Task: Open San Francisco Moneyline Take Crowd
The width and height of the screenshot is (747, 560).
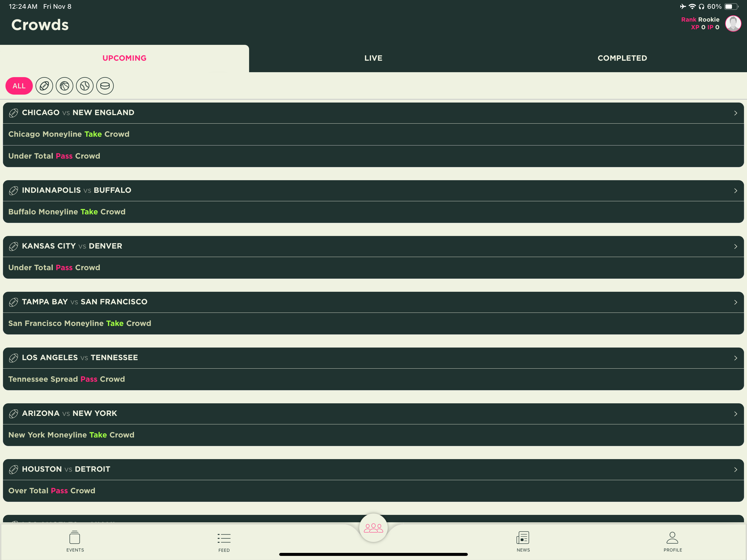Action: coord(373,323)
